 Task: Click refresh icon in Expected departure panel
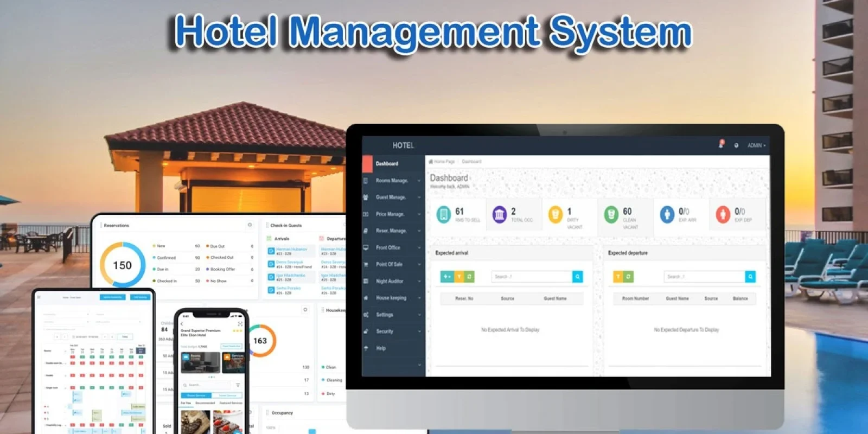click(628, 277)
